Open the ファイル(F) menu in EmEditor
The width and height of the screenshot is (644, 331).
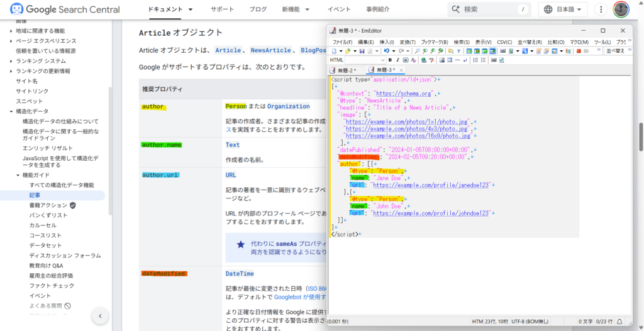(342, 42)
